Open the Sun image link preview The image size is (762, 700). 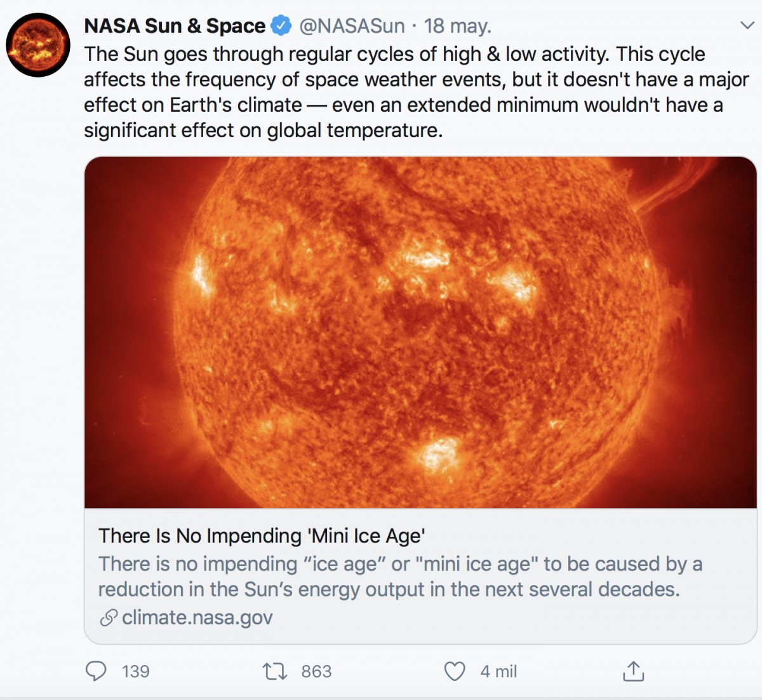420,332
